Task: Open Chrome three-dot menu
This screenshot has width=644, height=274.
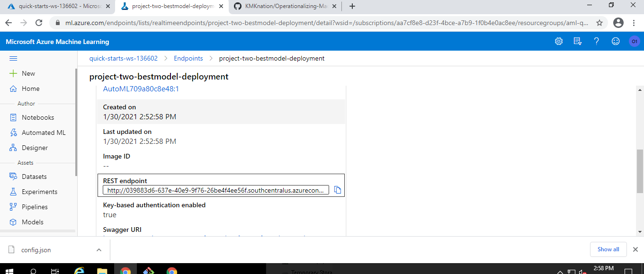Action: (x=635, y=23)
